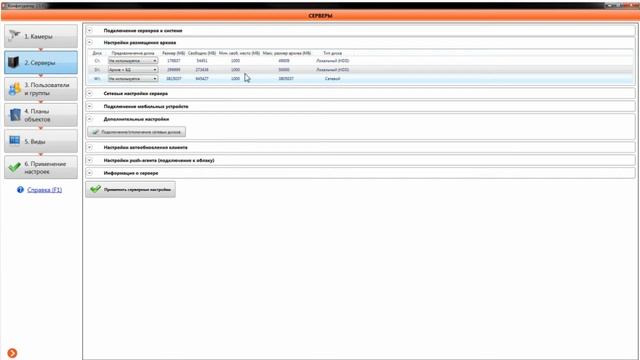This screenshot has width=640, height=360.
Task: Select maximum archive size value in D: row
Action: pos(284,70)
